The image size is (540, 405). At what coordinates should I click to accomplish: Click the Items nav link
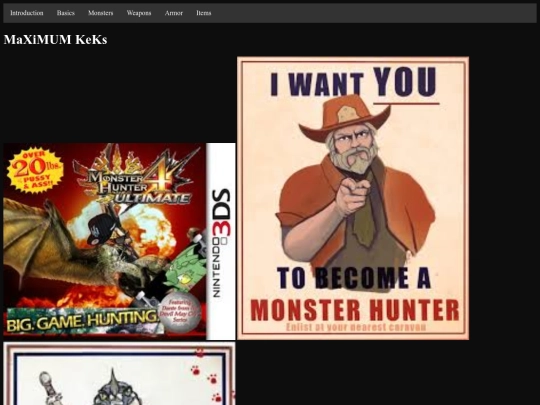(204, 13)
